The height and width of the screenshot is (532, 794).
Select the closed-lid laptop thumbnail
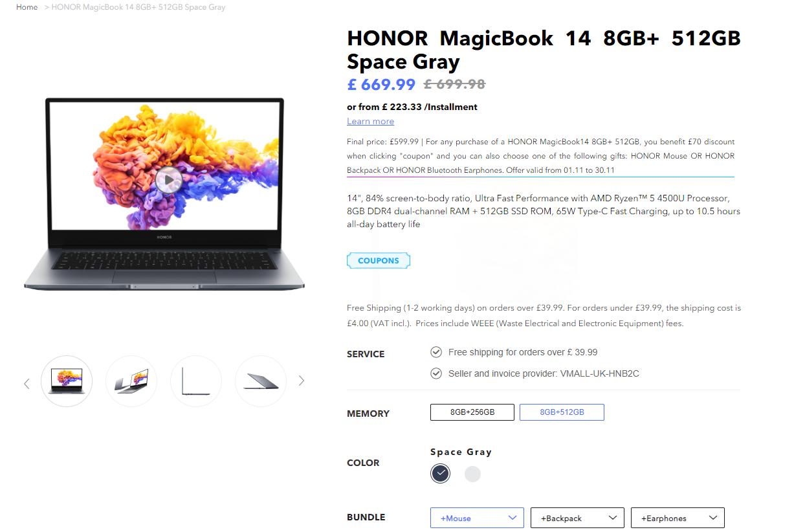[x=261, y=381]
